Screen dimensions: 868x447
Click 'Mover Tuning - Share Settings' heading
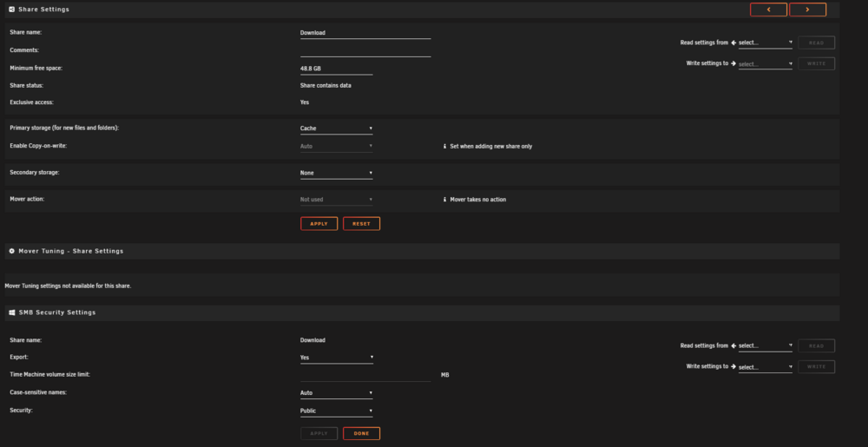[x=71, y=251]
